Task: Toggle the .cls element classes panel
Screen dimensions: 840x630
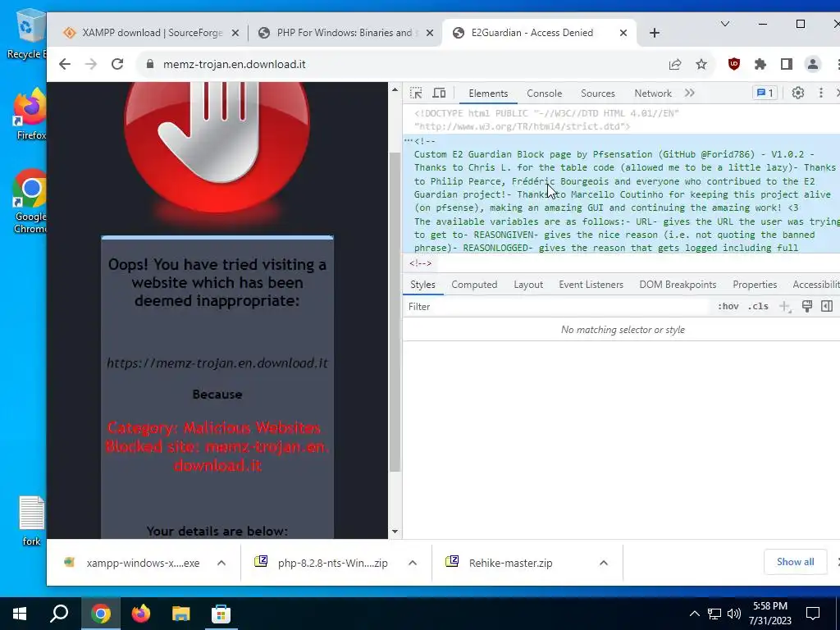Action: pos(758,307)
